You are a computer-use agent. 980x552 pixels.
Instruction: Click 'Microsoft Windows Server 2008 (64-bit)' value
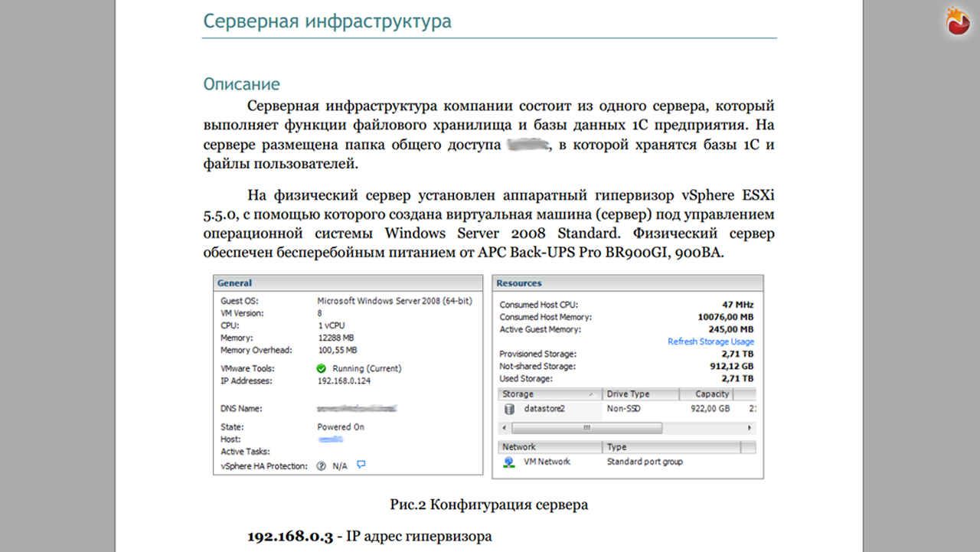(x=394, y=301)
